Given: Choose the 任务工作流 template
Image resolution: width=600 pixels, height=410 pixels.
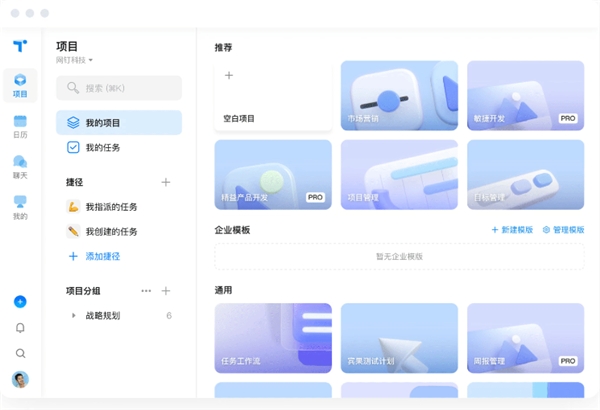Looking at the screenshot, I should click(x=273, y=338).
